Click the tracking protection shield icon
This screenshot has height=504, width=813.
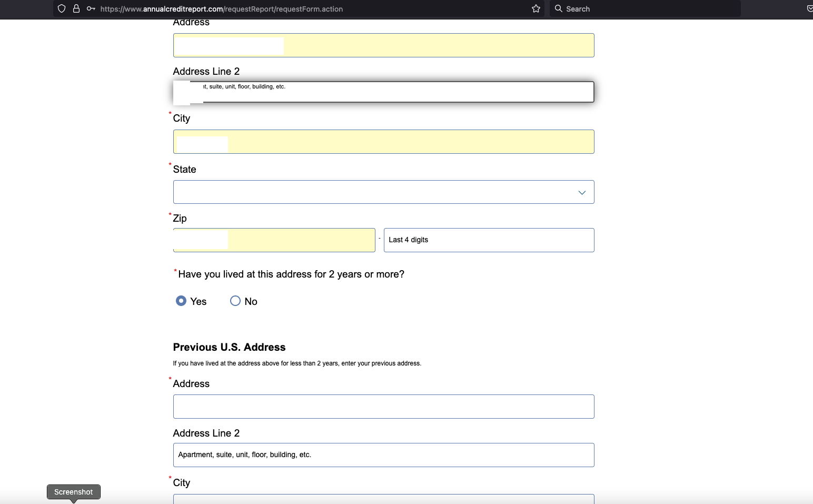pos(62,9)
